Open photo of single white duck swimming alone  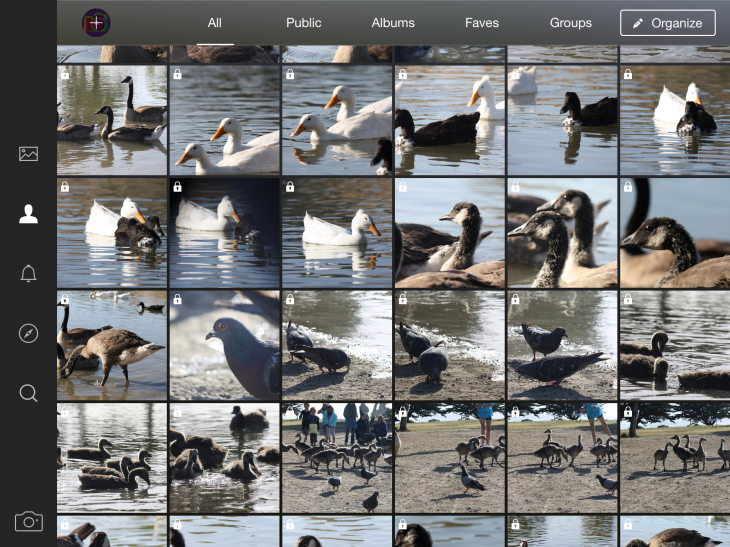click(x=337, y=233)
